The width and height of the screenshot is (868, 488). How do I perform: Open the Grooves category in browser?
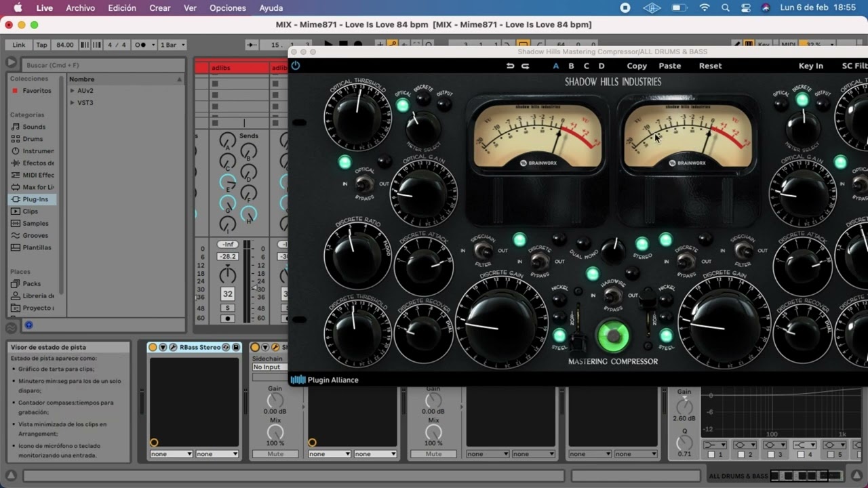pos(34,236)
